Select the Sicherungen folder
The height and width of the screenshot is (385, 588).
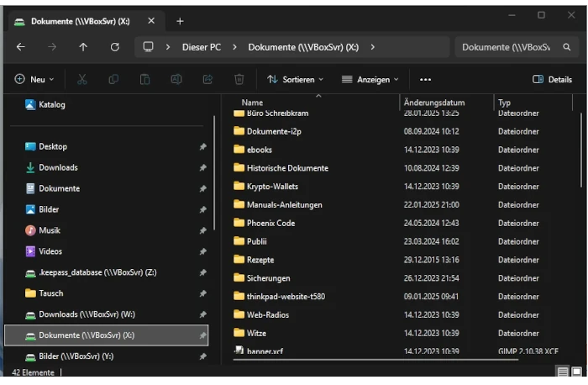(261, 278)
